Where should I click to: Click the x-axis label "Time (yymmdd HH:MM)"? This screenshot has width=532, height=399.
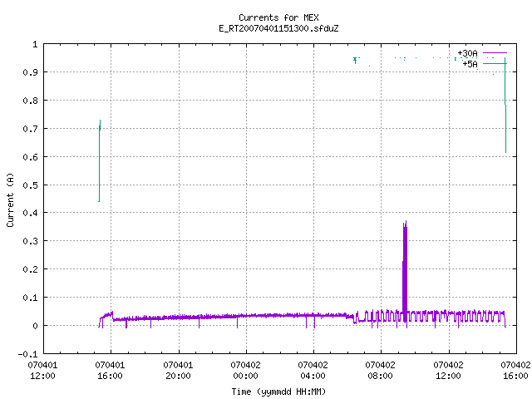pyautogui.click(x=278, y=392)
